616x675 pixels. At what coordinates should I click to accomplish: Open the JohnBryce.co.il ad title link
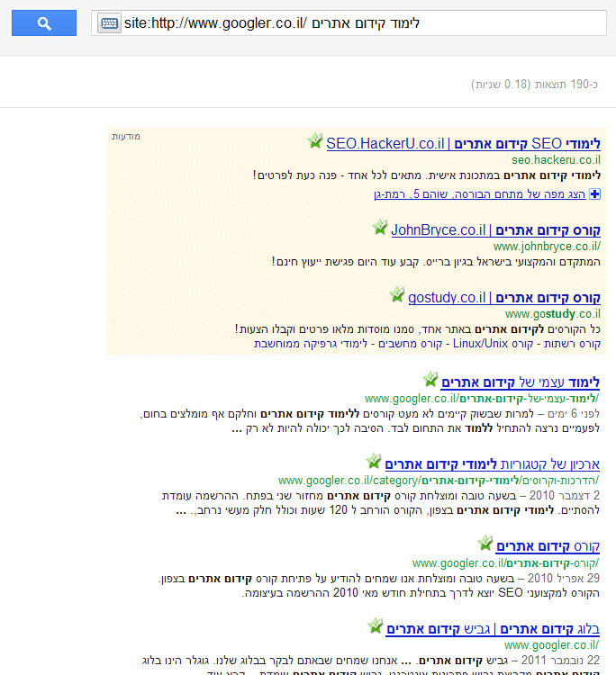tap(495, 230)
